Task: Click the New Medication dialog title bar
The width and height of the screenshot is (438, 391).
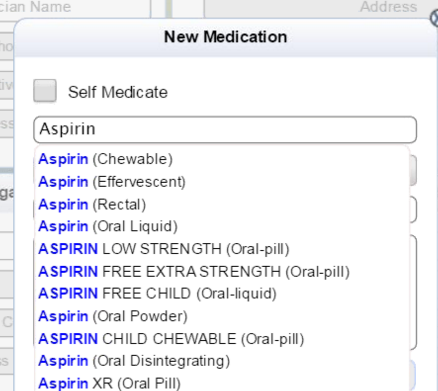Action: [225, 37]
